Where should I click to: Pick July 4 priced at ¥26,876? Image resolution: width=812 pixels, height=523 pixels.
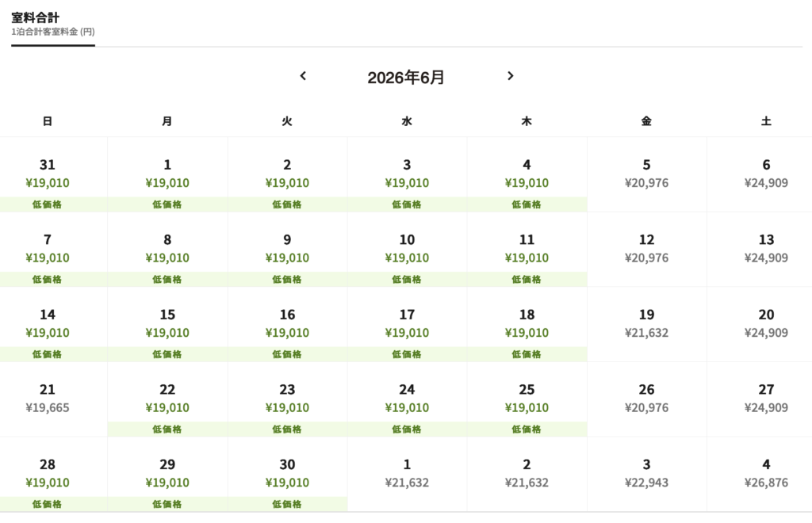pos(766,474)
